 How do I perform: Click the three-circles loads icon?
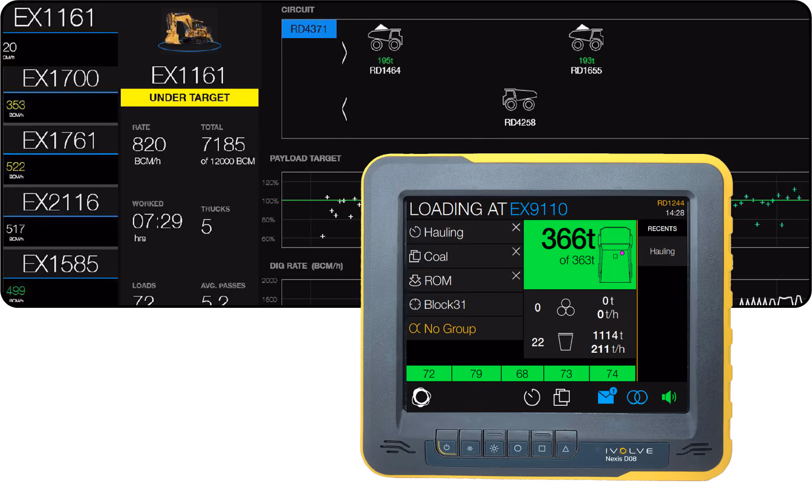pos(566,307)
